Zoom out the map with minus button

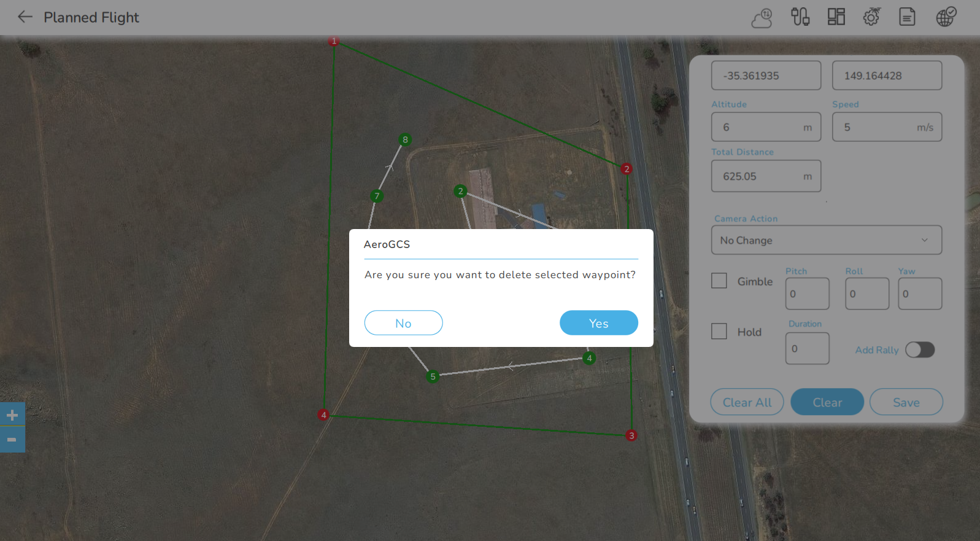12,440
